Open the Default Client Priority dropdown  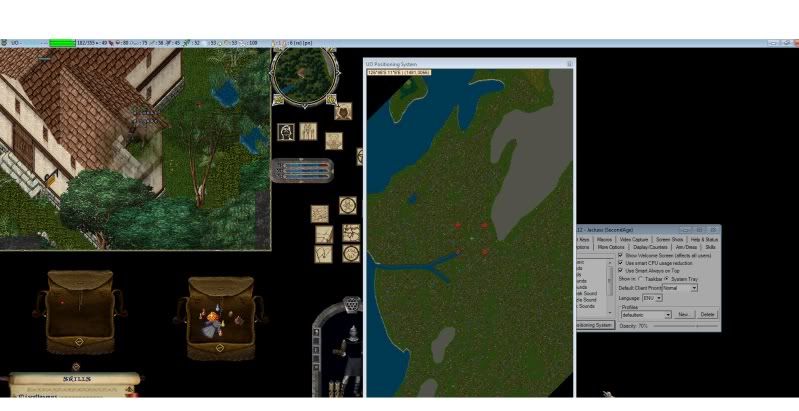pyautogui.click(x=679, y=288)
